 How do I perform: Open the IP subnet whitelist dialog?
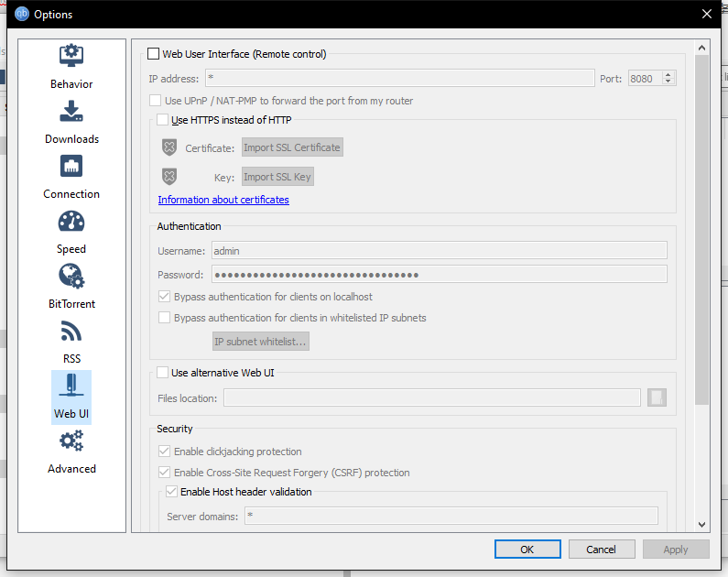click(x=260, y=342)
